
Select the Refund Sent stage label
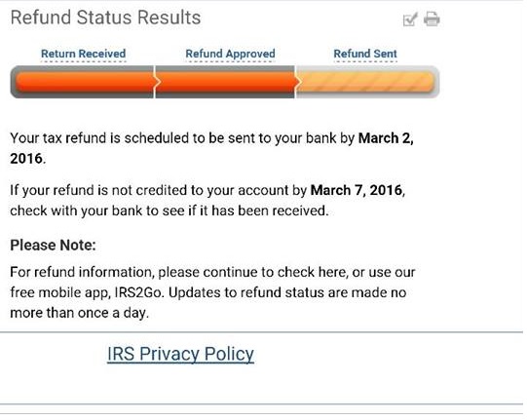365,54
